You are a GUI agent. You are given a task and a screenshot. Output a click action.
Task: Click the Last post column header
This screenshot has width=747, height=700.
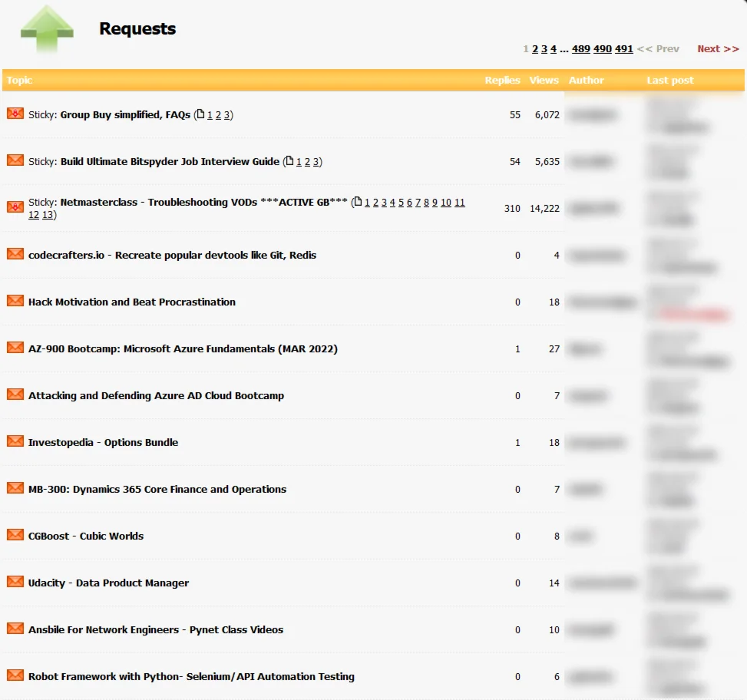[669, 80]
